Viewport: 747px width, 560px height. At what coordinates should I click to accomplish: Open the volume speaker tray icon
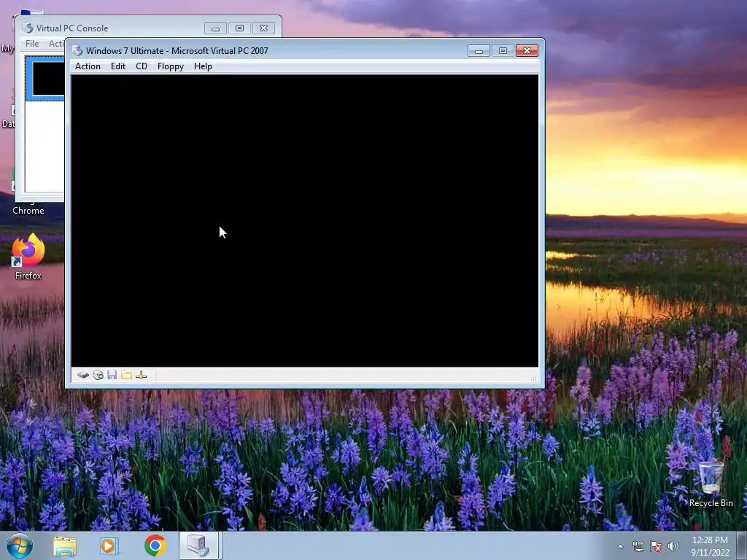click(673, 546)
